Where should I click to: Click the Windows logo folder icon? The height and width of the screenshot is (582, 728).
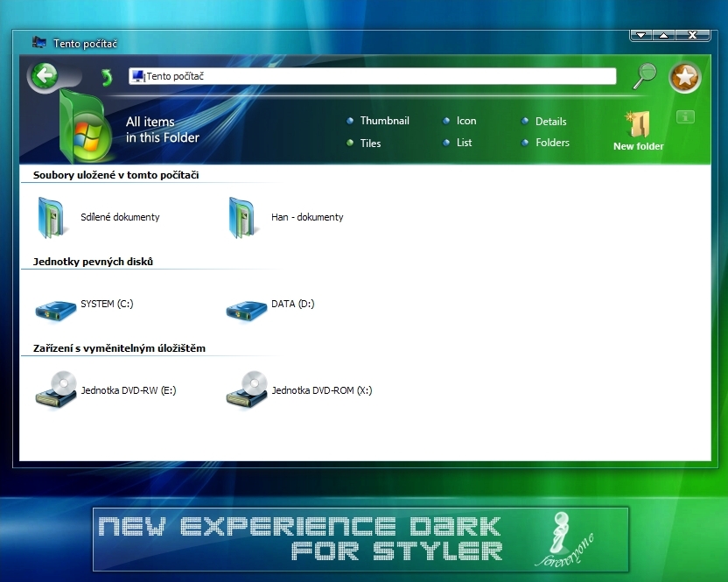[x=86, y=128]
